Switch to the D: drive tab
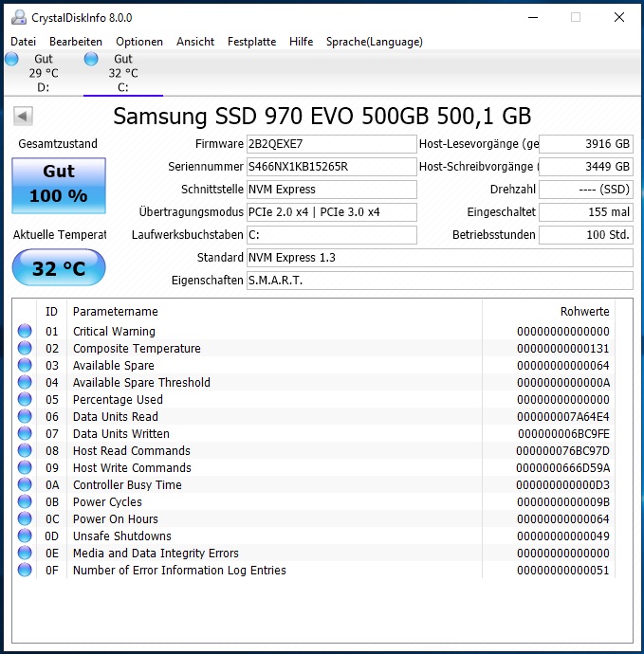Image resolution: width=644 pixels, height=654 pixels. tap(44, 73)
